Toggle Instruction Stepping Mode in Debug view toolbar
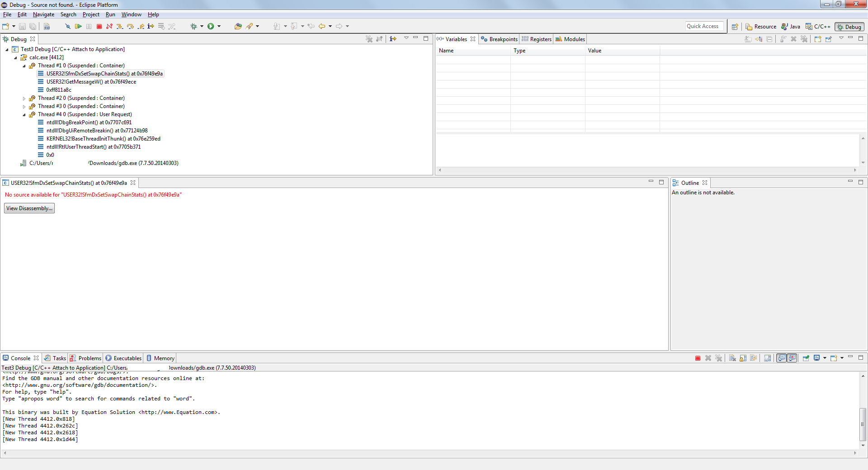Screen dimensions: 868x470 point(393,39)
